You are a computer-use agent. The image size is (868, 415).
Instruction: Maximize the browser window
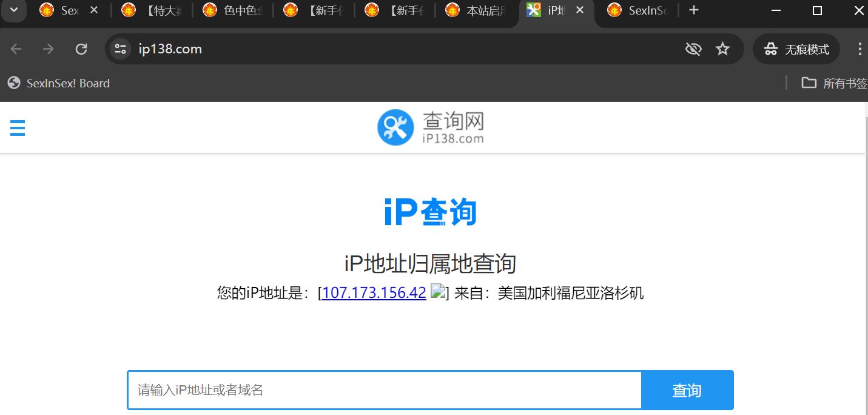click(x=817, y=10)
